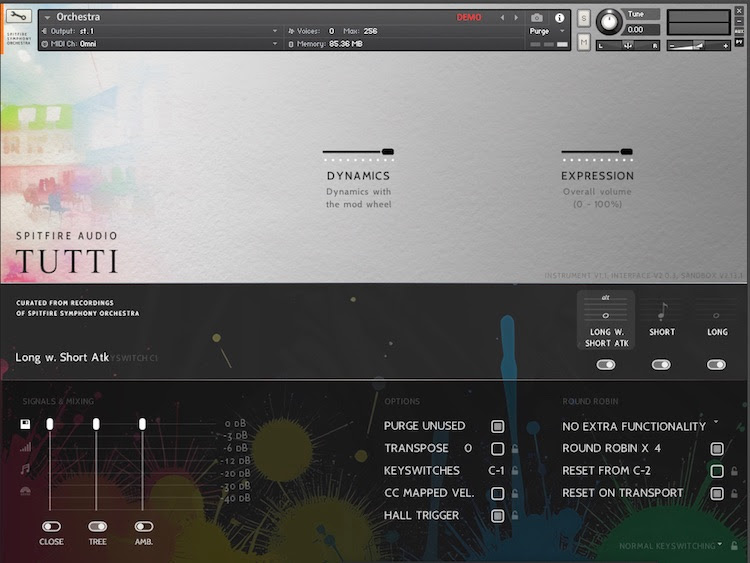The height and width of the screenshot is (563, 750).
Task: Click the Mute M button
Action: click(x=583, y=42)
